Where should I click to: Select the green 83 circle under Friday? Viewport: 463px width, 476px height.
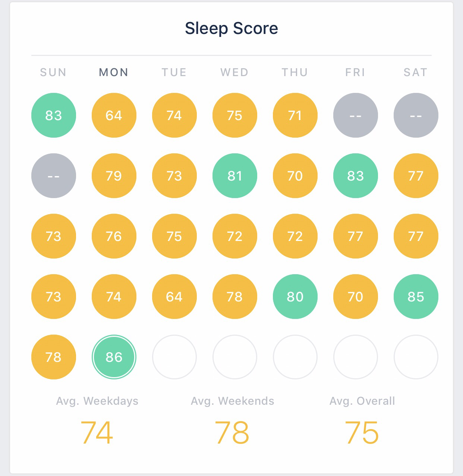pyautogui.click(x=355, y=176)
